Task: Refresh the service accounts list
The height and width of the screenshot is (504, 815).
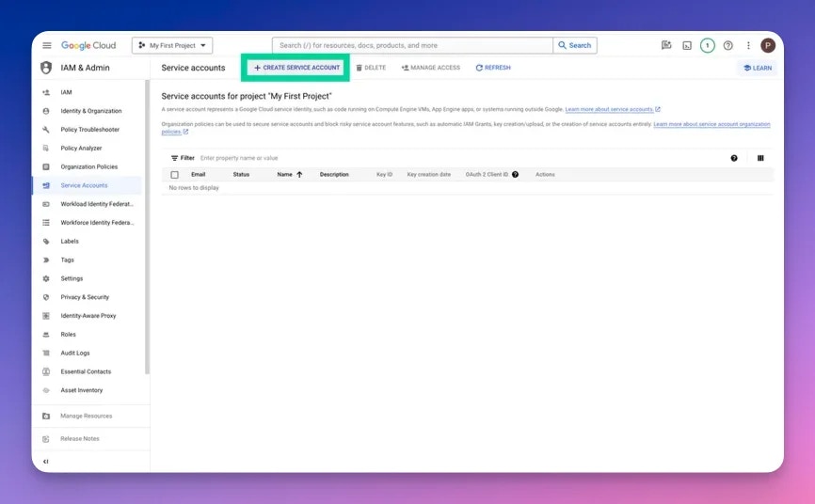Action: point(493,68)
